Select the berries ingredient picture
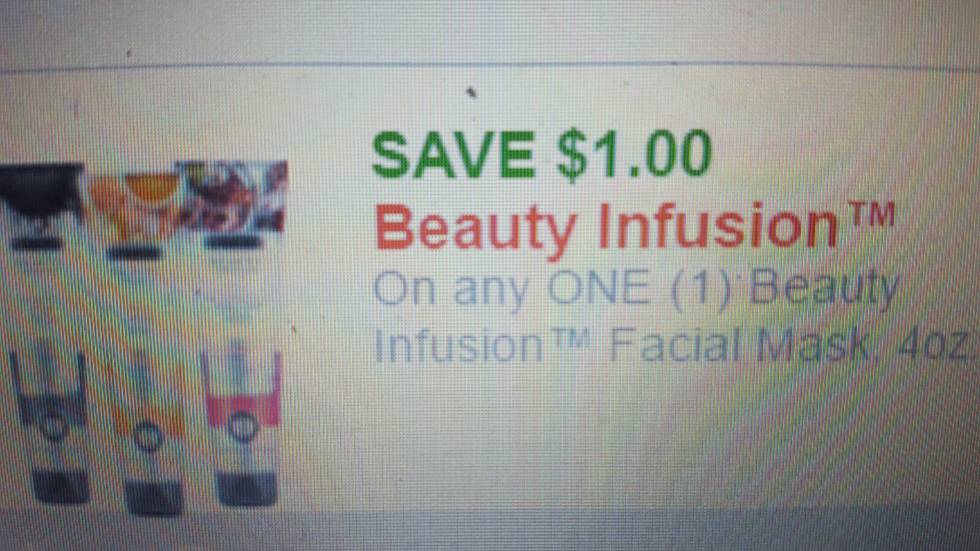This screenshot has height=551, width=980. coord(235,203)
